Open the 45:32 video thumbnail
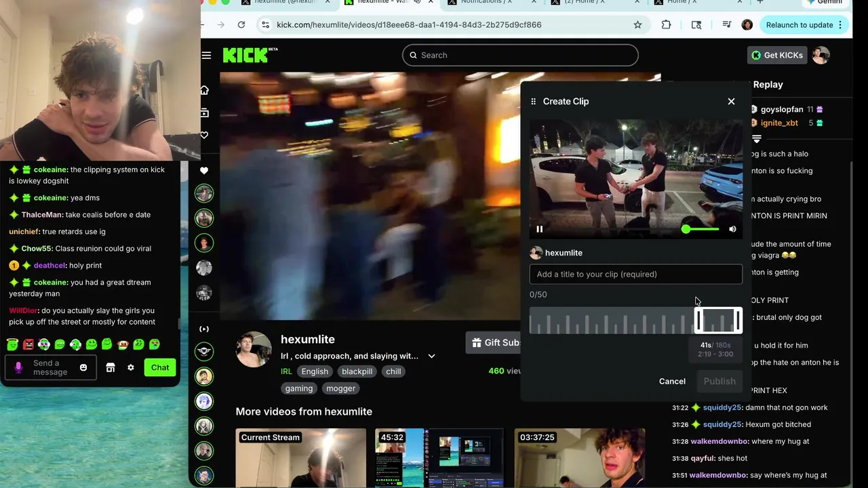This screenshot has width=868, height=488. [439, 458]
